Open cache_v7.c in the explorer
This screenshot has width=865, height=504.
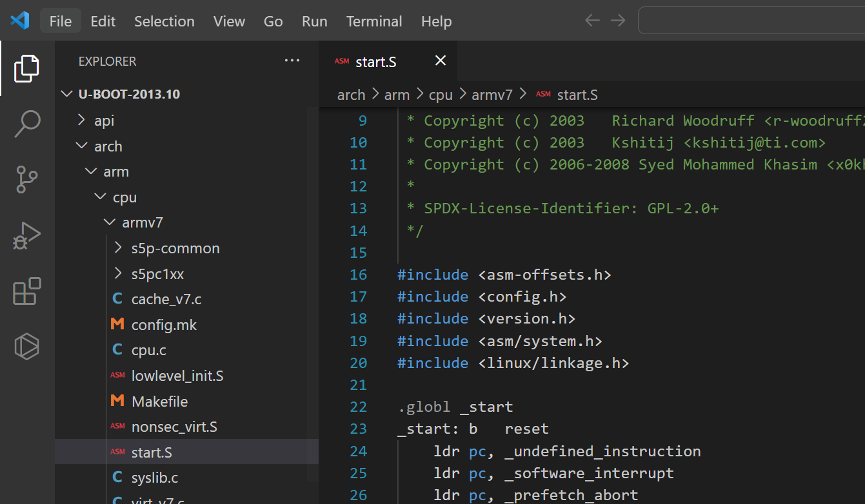(166, 299)
